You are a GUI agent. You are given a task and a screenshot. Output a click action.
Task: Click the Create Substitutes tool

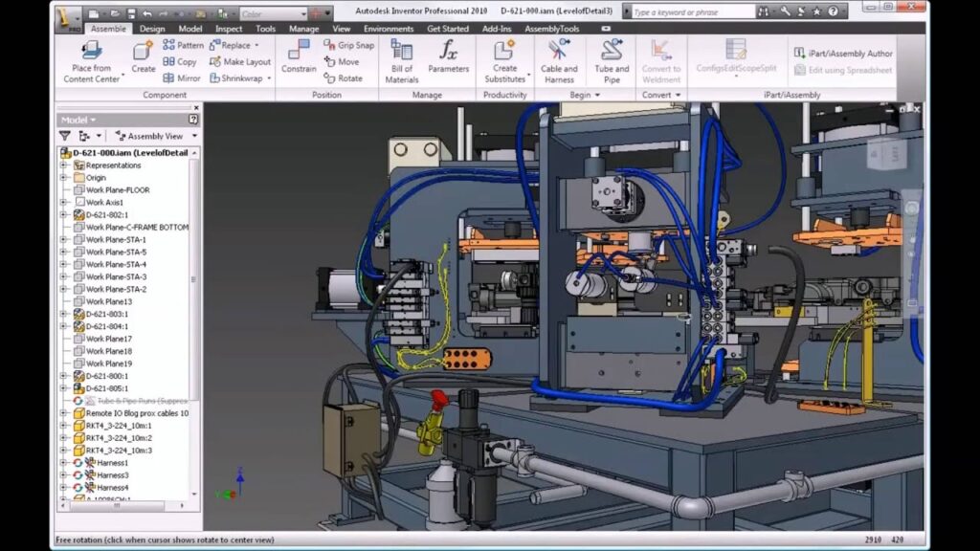pyautogui.click(x=505, y=61)
